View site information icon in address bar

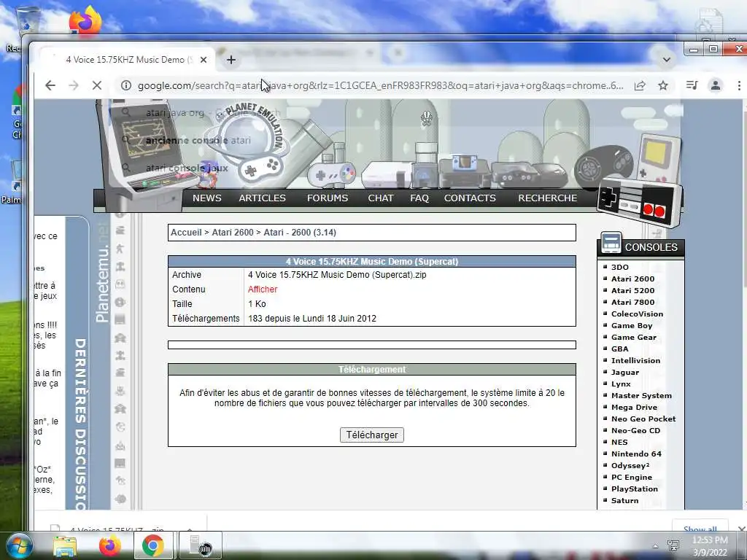tap(125, 86)
